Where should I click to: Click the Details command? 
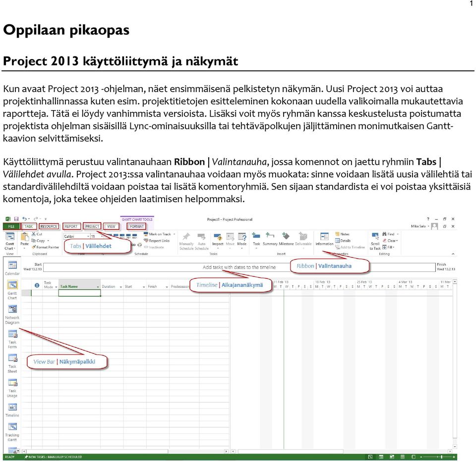pyautogui.click(x=343, y=241)
